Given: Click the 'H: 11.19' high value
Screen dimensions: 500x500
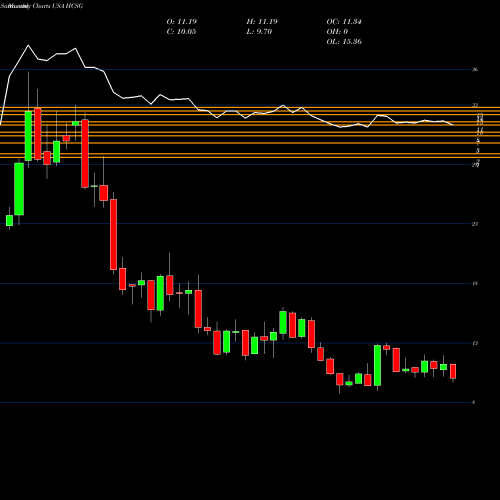Looking at the screenshot, I should point(262,22).
